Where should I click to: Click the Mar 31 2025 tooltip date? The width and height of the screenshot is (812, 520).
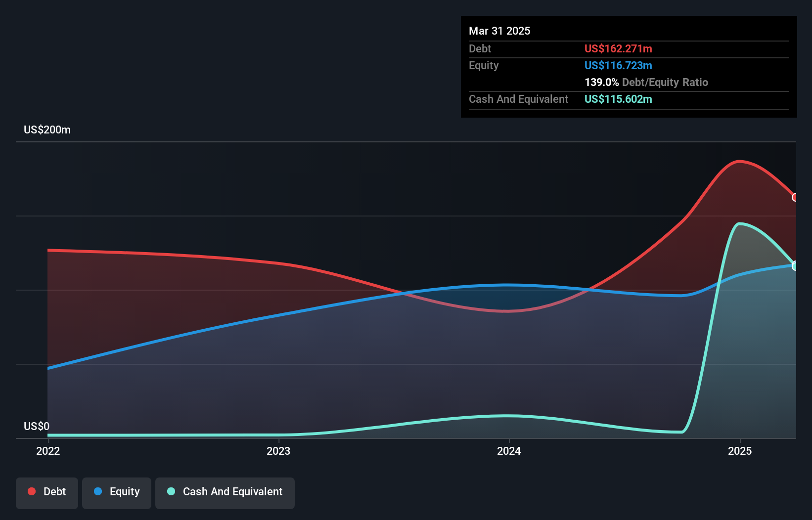pos(499,31)
